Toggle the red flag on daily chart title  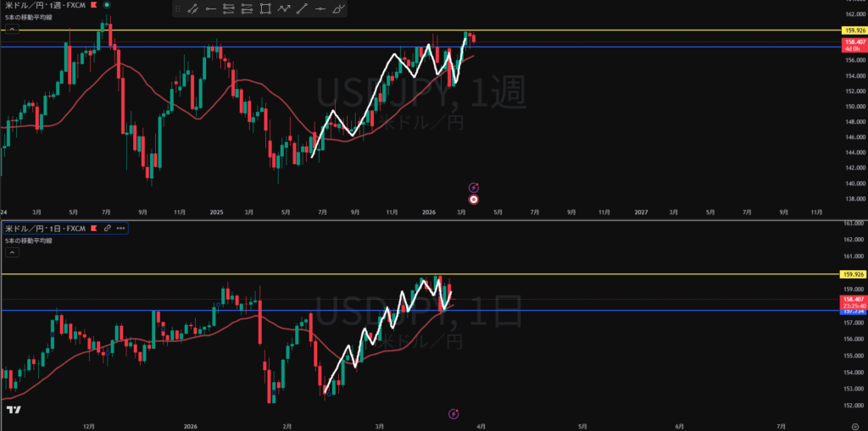click(x=94, y=229)
